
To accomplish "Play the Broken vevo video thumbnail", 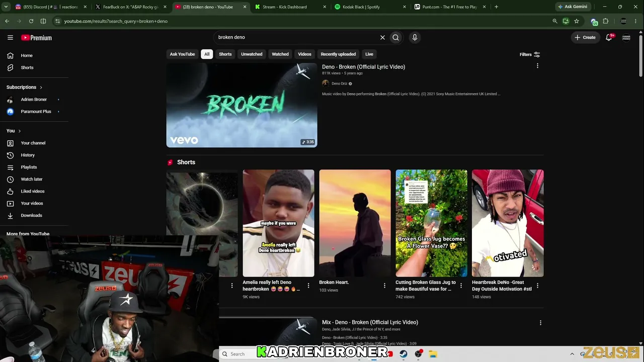I will 242,105.
